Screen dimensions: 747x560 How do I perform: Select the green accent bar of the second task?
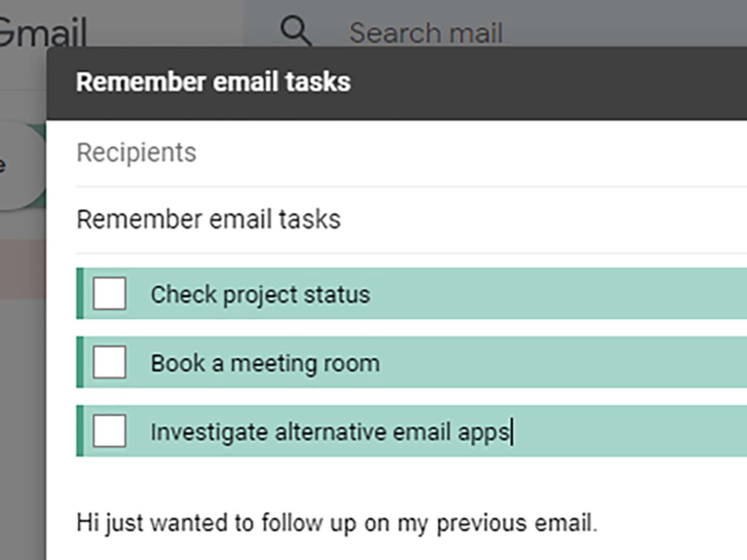point(79,362)
